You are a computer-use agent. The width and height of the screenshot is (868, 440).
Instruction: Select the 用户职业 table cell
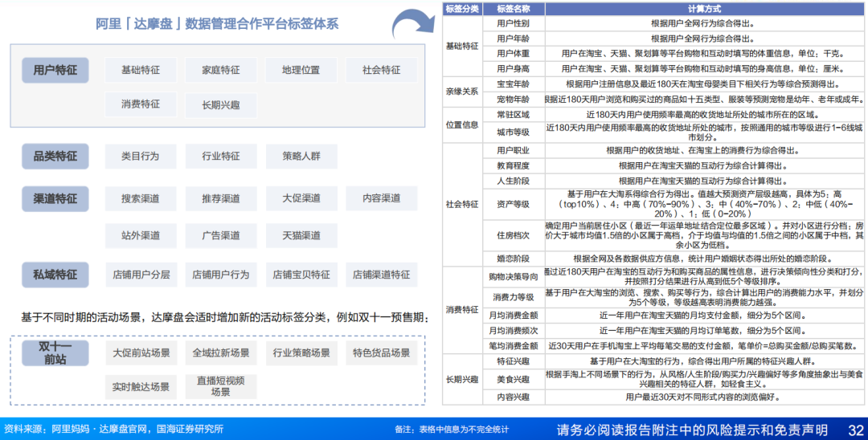[513, 150]
